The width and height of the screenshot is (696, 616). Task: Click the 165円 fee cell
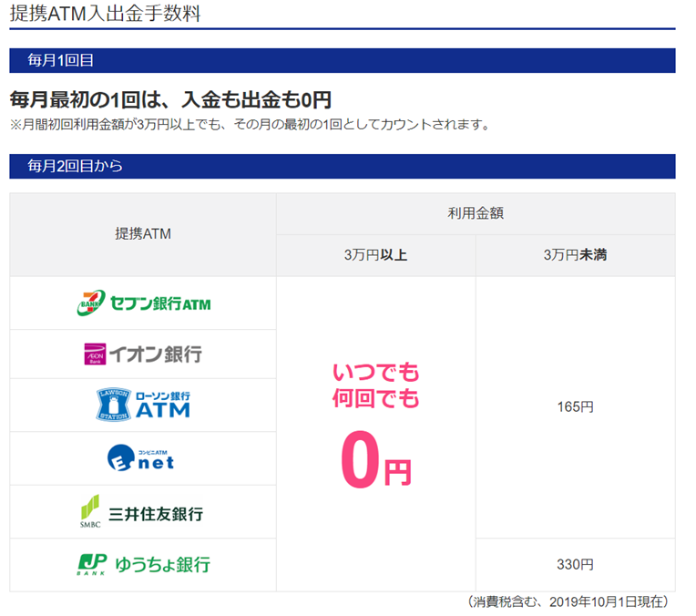575,407
